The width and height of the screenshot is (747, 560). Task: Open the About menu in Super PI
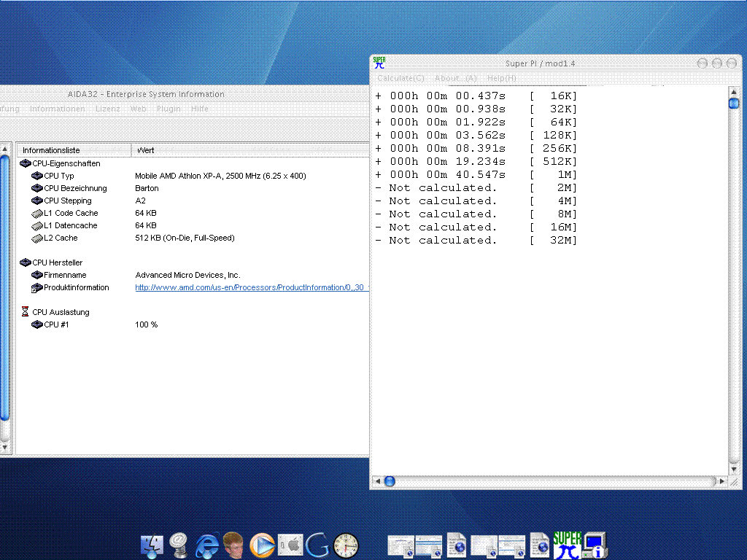point(455,78)
